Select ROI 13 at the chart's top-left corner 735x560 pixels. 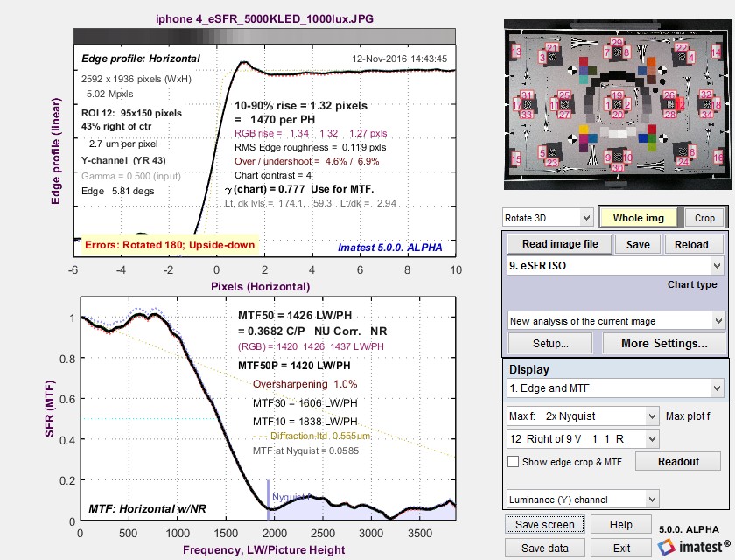(516, 51)
